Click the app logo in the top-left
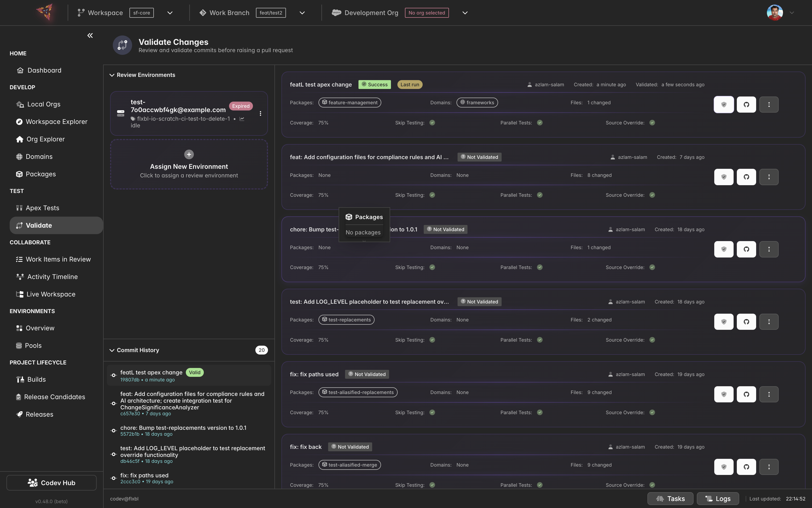 tap(45, 12)
